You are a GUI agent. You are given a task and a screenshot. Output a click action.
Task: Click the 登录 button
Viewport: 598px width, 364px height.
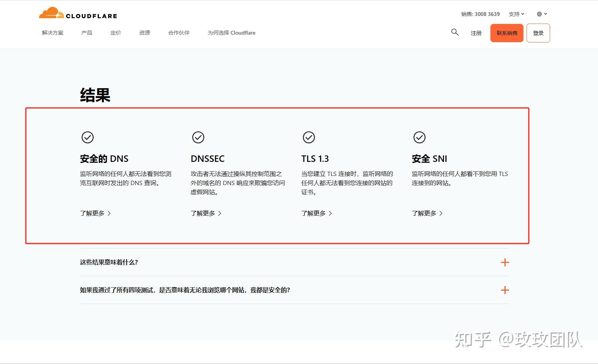538,33
